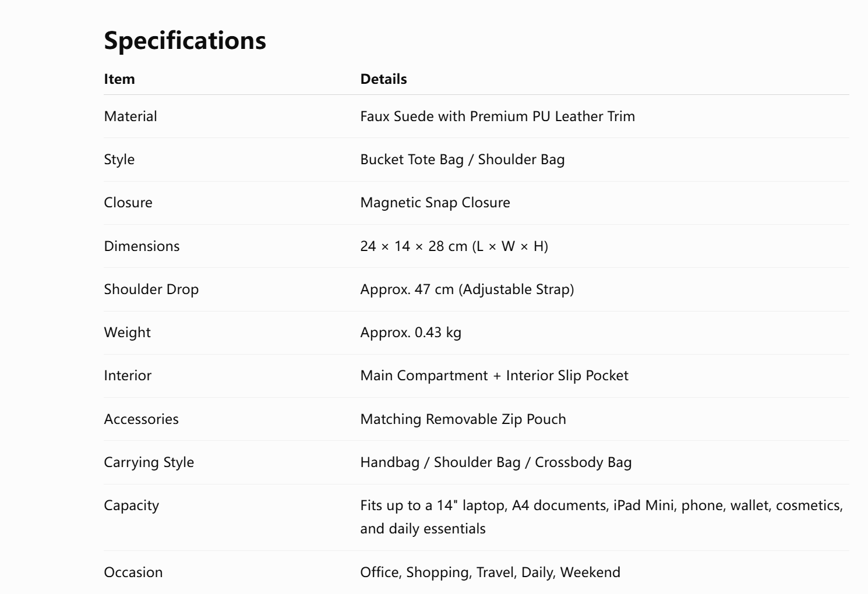Click Main Compartment + Interior Slip Pocket
This screenshot has height=594, width=868.
tap(494, 376)
